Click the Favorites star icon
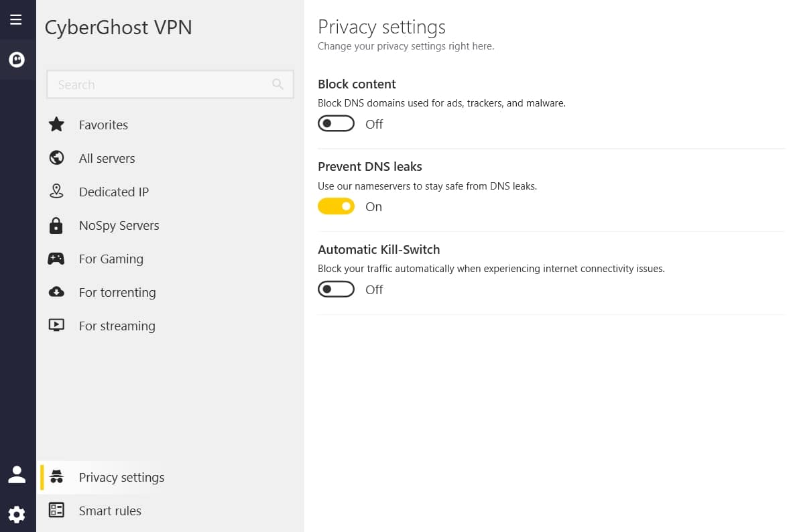Screen dimensions: 787x532 pyautogui.click(x=57, y=124)
